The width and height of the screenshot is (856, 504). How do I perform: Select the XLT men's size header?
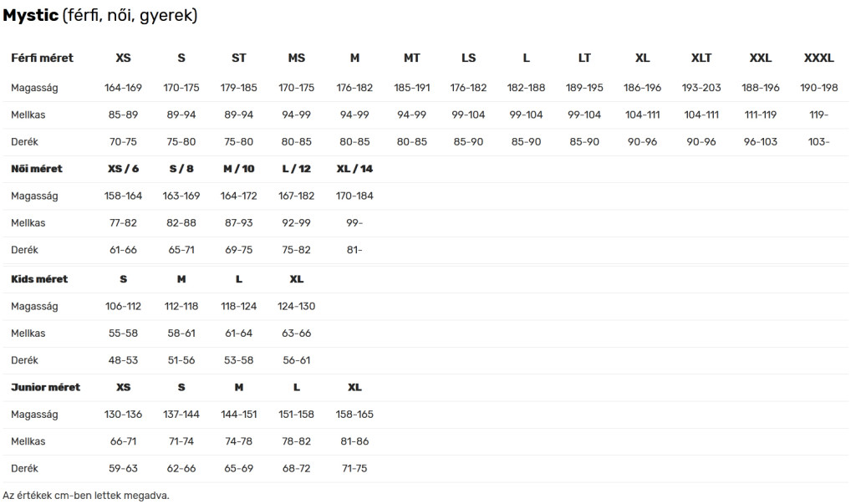coord(701,58)
